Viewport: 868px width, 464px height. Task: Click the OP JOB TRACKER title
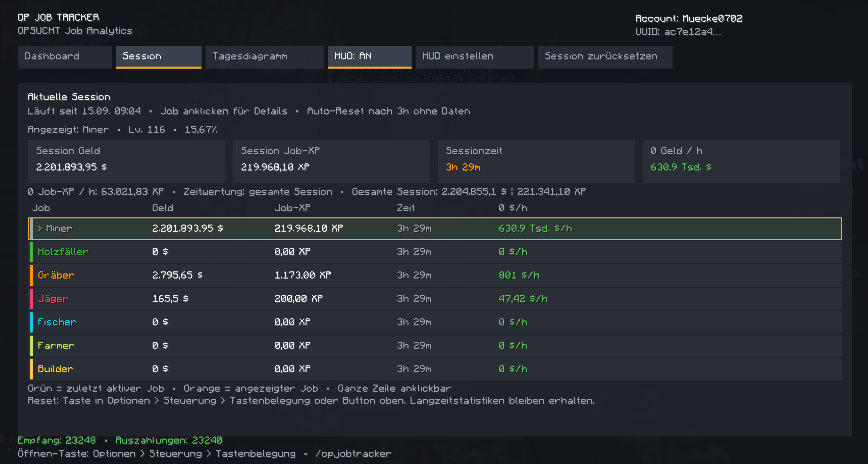click(x=58, y=17)
